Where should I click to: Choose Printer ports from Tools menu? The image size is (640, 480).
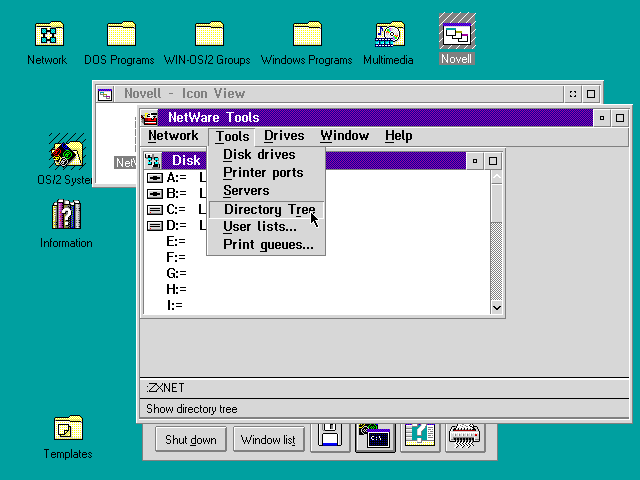pyautogui.click(x=266, y=173)
